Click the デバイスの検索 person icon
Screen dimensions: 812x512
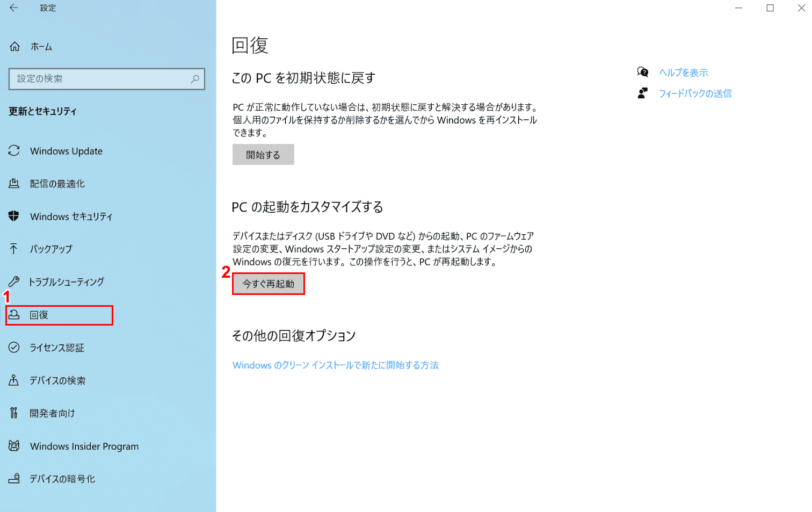14,380
